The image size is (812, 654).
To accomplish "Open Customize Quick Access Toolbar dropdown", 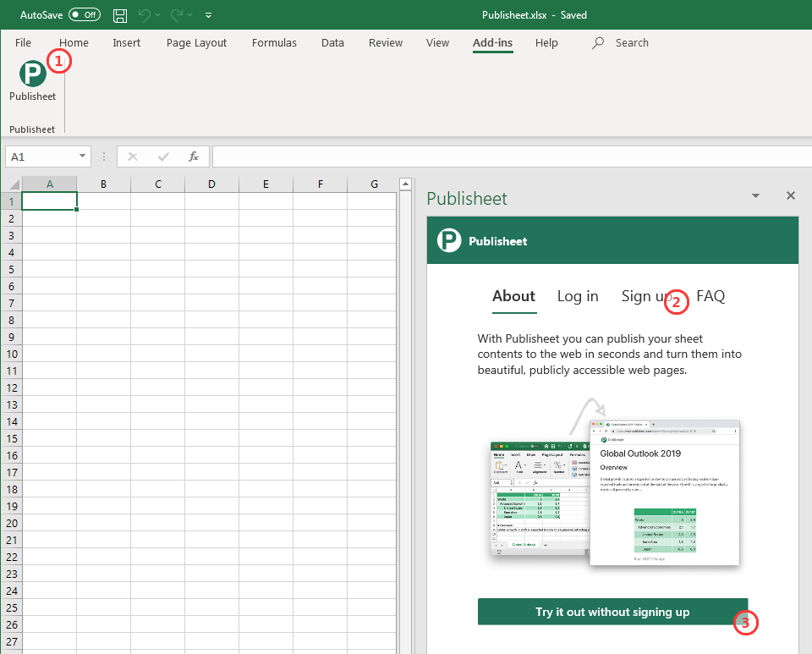I will 208,15.
